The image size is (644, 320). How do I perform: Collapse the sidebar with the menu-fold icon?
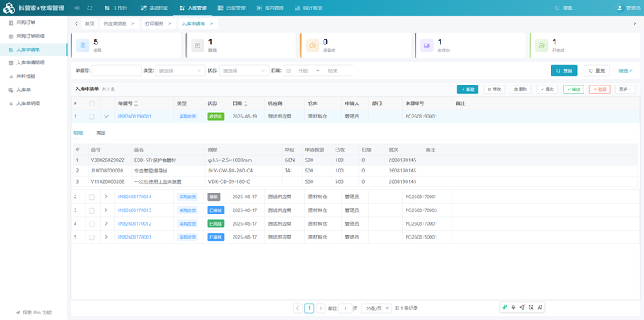point(76,8)
